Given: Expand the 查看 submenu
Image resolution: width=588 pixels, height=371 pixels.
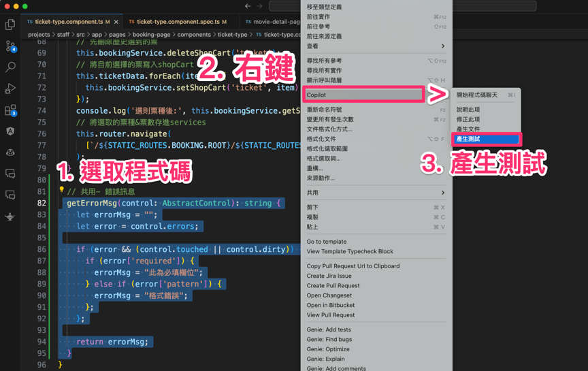Looking at the screenshot, I should (x=376, y=46).
